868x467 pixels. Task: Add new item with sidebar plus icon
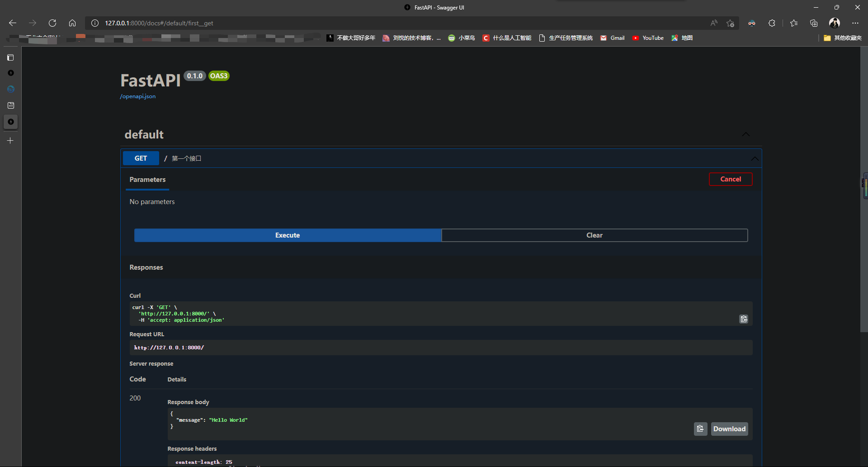coord(10,141)
